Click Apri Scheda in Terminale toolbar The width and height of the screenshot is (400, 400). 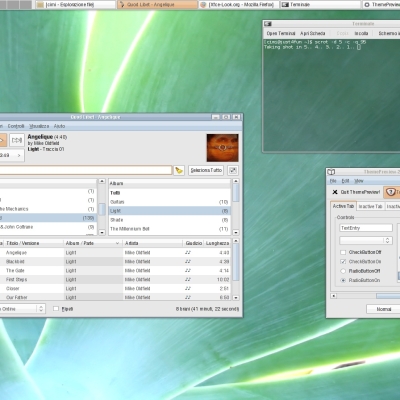(x=312, y=33)
